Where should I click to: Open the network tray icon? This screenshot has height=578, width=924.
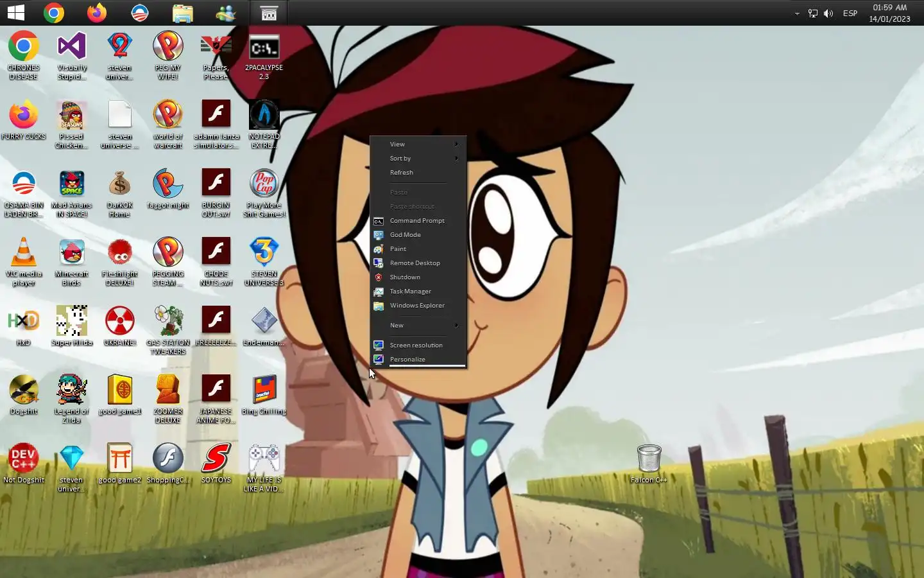[x=813, y=13]
